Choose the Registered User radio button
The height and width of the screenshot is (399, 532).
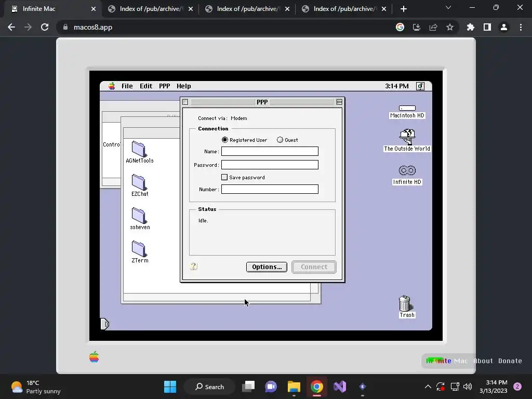click(244, 140)
